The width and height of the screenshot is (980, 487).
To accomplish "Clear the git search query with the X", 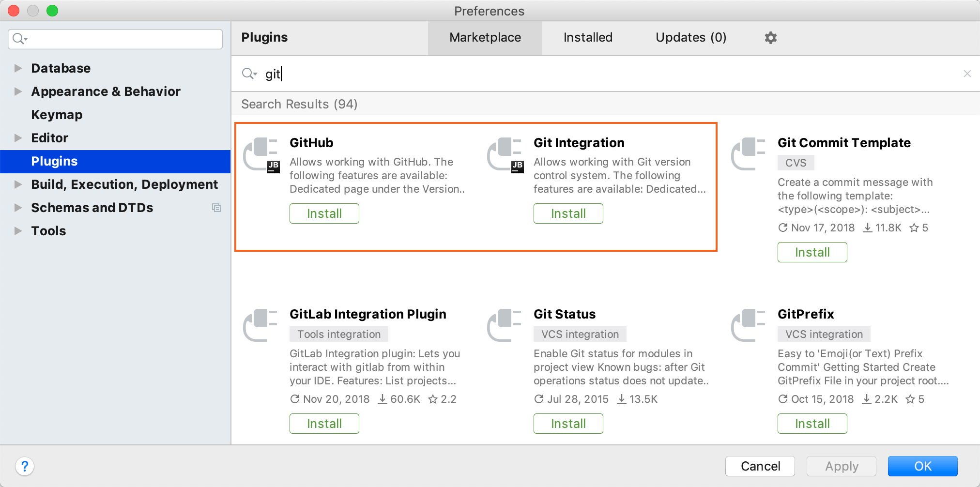I will 967,74.
